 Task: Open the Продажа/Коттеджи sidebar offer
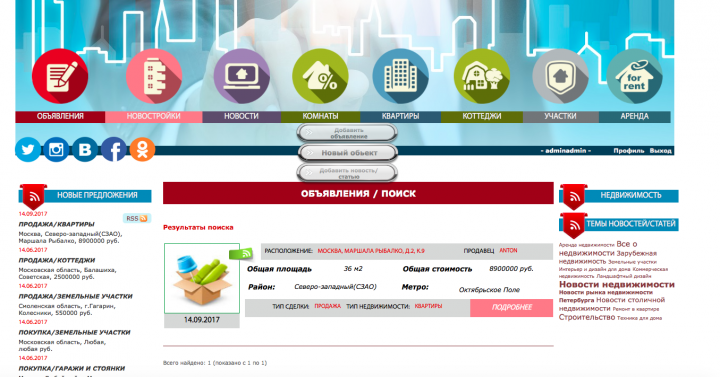coord(57,260)
